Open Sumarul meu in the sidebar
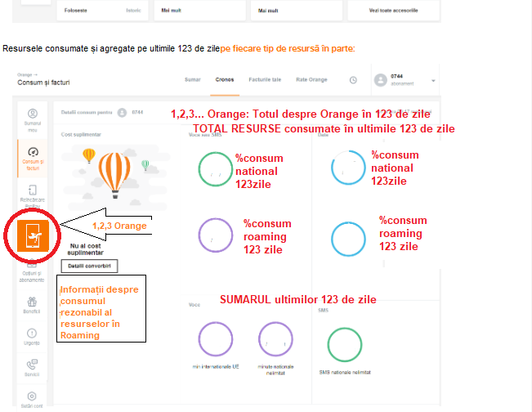 [32, 119]
